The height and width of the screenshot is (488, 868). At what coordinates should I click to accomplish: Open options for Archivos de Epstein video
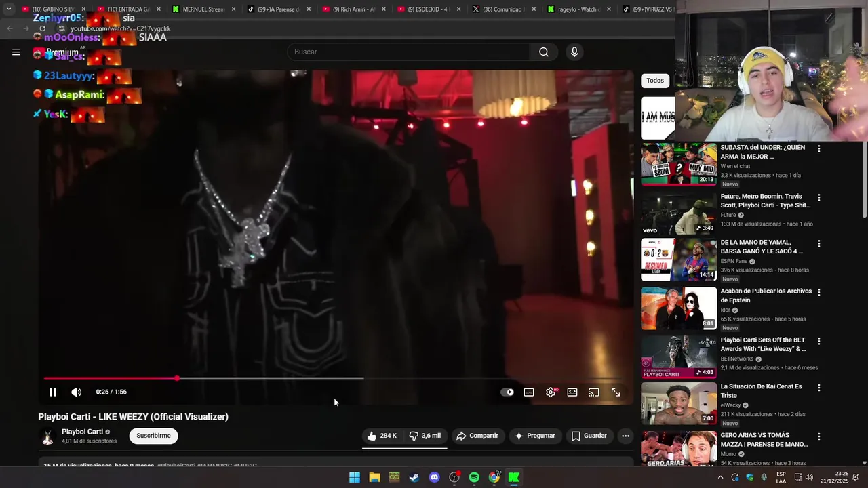818,292
